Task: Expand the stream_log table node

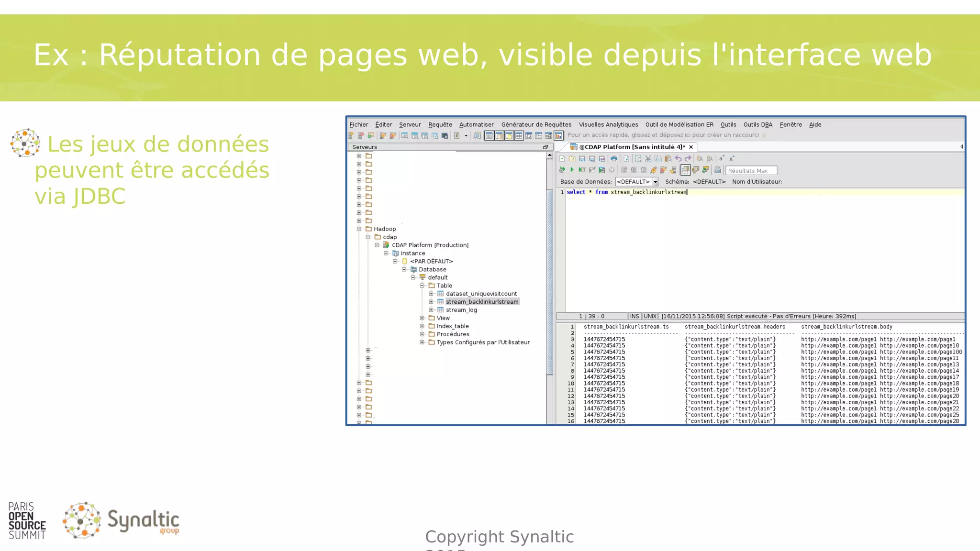Action: (431, 310)
